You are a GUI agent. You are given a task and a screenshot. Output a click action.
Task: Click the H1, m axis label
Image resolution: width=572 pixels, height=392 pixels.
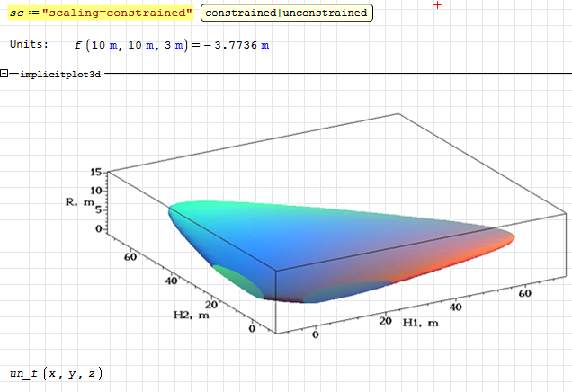pos(421,322)
